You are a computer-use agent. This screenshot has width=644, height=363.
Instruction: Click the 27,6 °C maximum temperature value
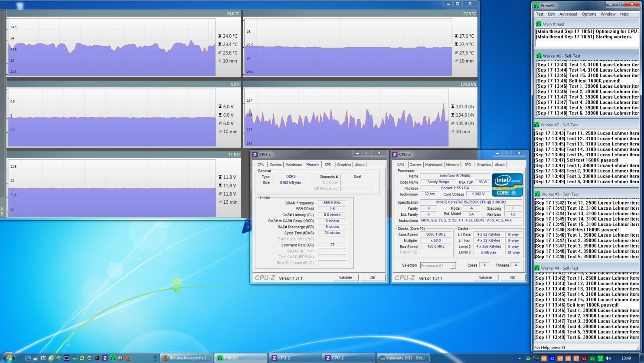[x=466, y=36]
